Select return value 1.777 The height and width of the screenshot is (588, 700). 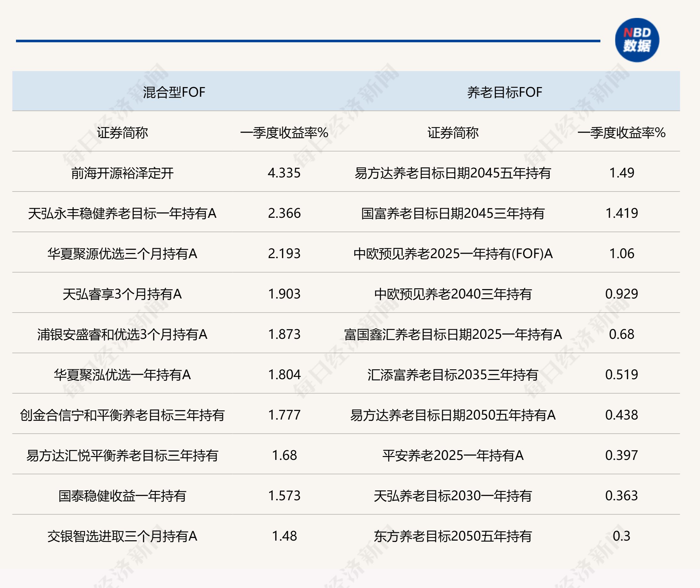coord(284,415)
